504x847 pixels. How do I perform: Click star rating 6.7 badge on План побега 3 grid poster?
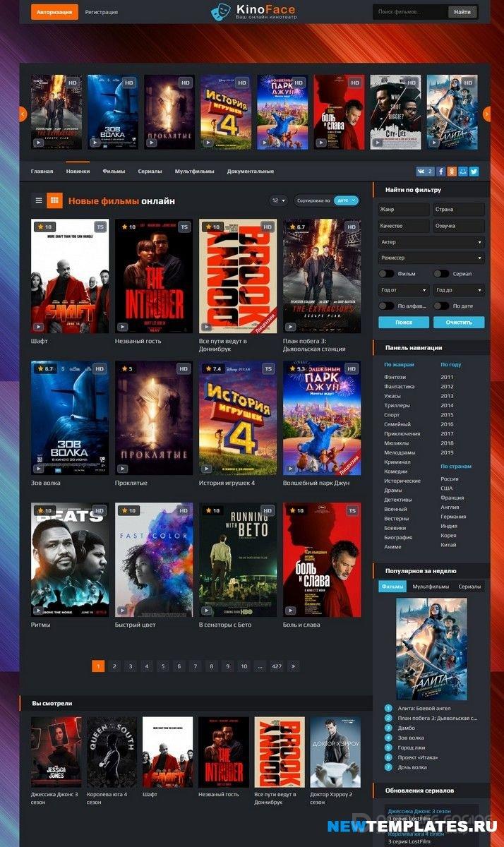pos(296,227)
